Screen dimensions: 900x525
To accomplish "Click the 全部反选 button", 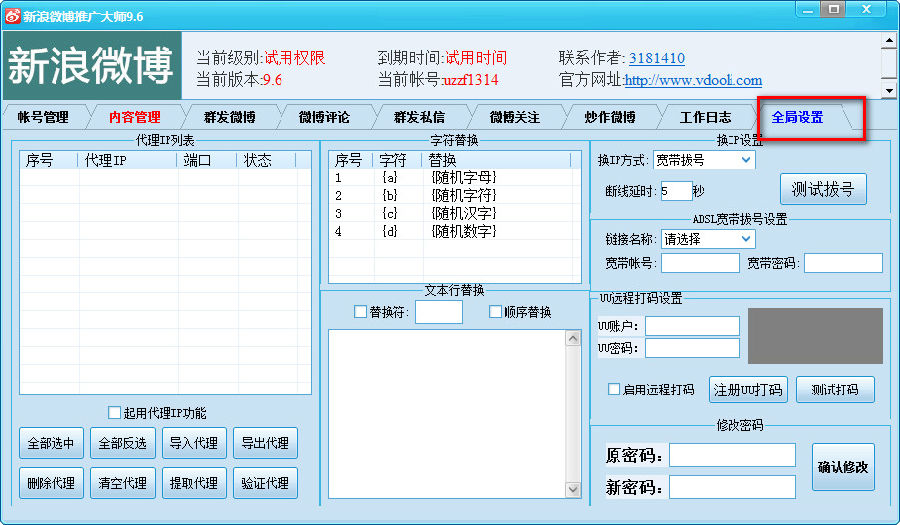I will point(122,443).
